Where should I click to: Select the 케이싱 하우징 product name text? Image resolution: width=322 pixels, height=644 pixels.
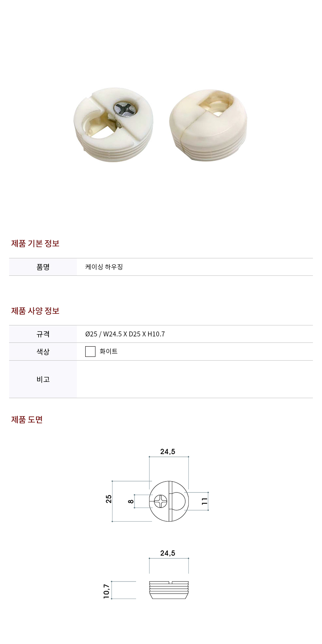click(x=104, y=267)
